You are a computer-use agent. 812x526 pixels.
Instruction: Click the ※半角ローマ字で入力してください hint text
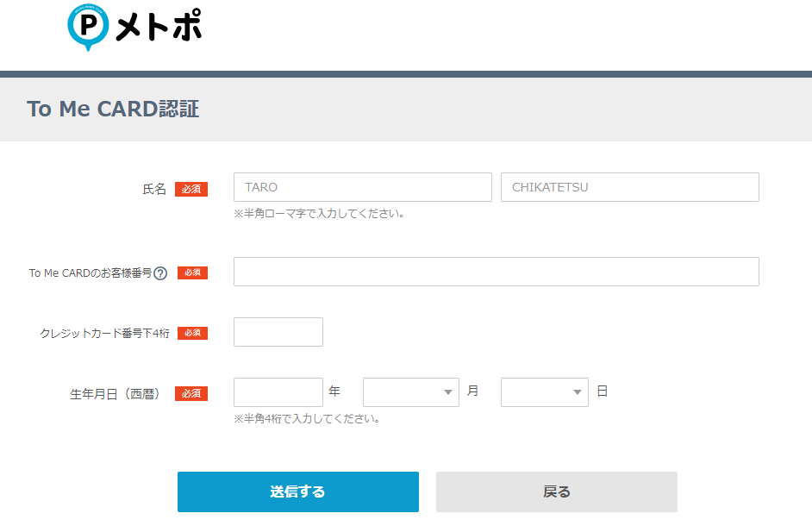pyautogui.click(x=319, y=214)
